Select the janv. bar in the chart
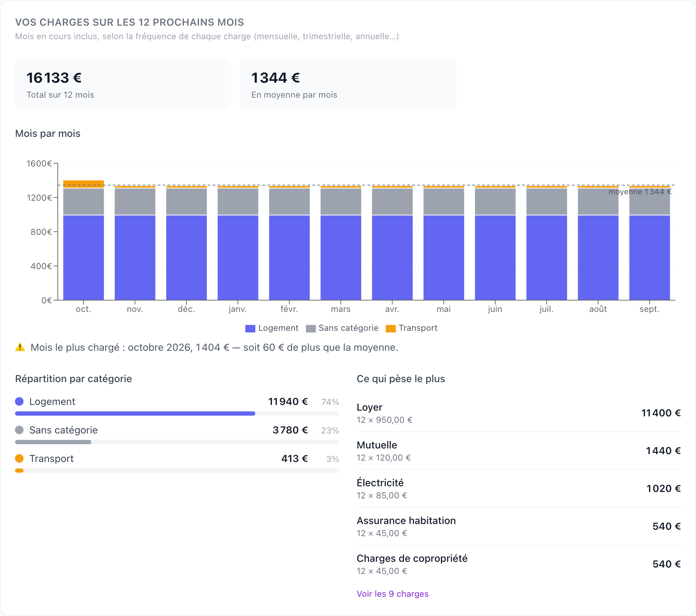Screen dimensions: 696x616 point(238,243)
